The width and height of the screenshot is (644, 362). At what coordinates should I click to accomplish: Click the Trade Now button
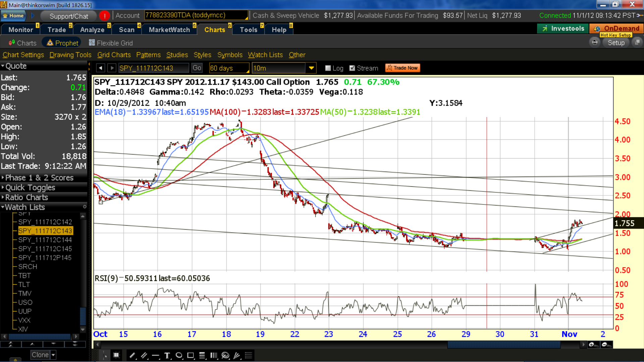click(402, 68)
